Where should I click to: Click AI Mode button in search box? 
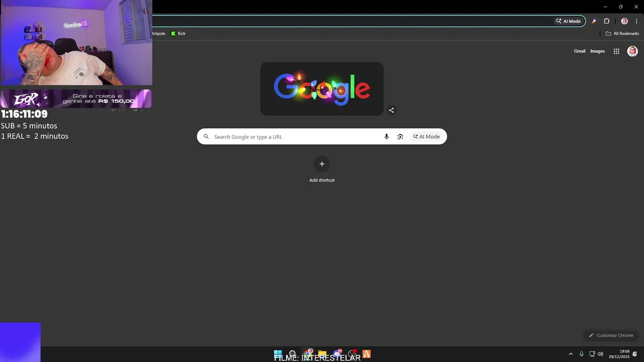coord(426,137)
